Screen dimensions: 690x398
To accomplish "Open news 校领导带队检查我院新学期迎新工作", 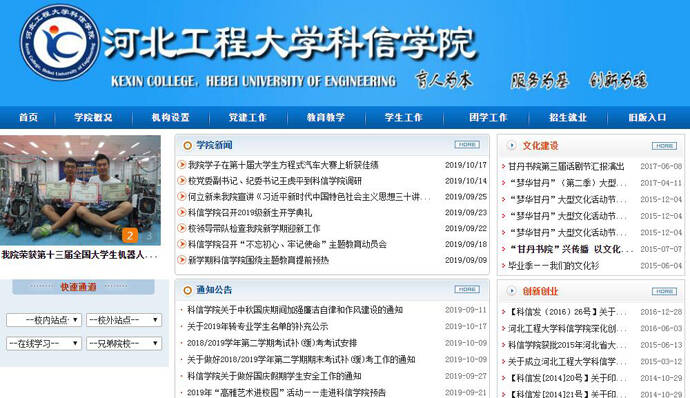I will tap(254, 228).
